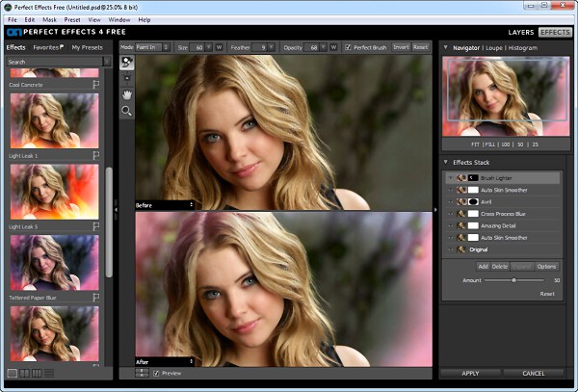
Task: Flag Tattered Paper Blue as favorite
Action: tap(95, 297)
